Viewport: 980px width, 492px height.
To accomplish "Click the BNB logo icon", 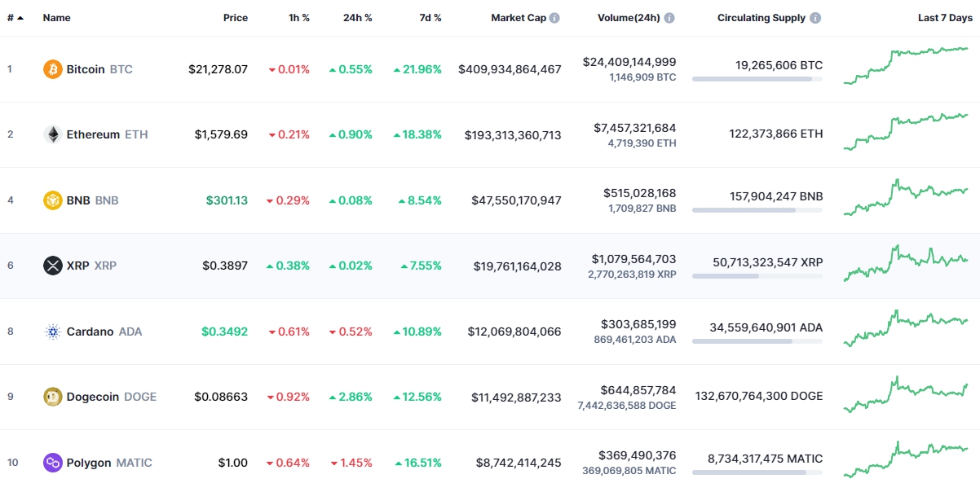I will 53,200.
